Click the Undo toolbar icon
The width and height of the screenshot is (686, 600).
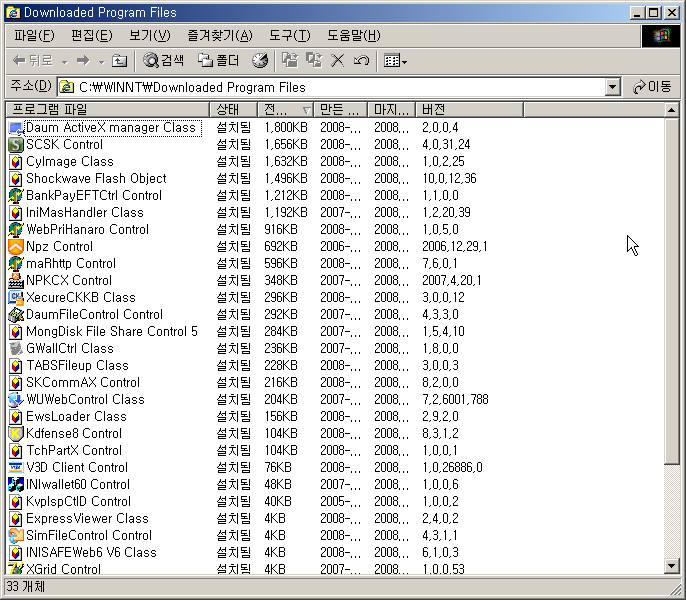(361, 60)
